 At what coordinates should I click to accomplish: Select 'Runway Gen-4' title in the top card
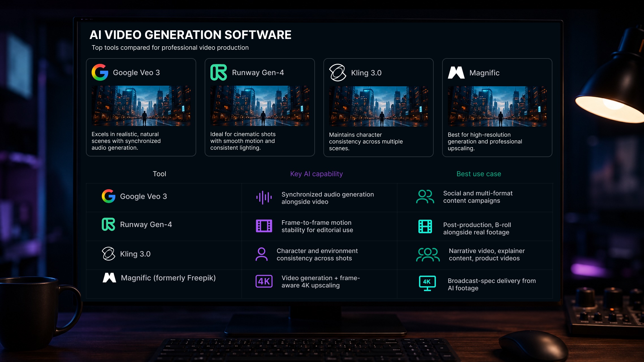[258, 73]
